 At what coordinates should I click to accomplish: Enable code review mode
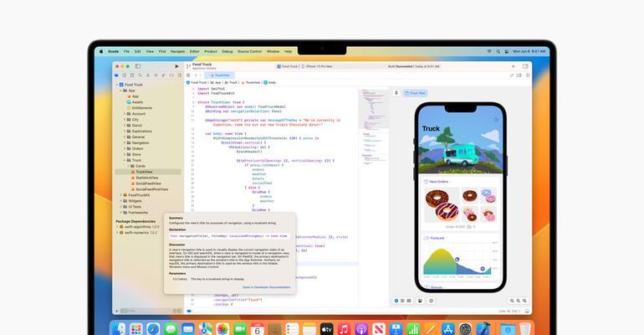coord(512,75)
